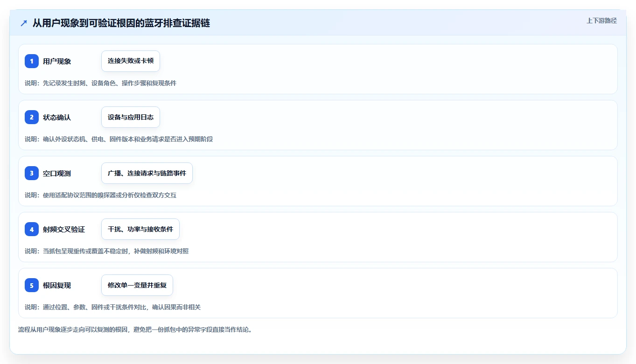Click the note 通过位置、参数、固件或干扰条件对比
This screenshot has width=636, height=364.
pos(113,307)
